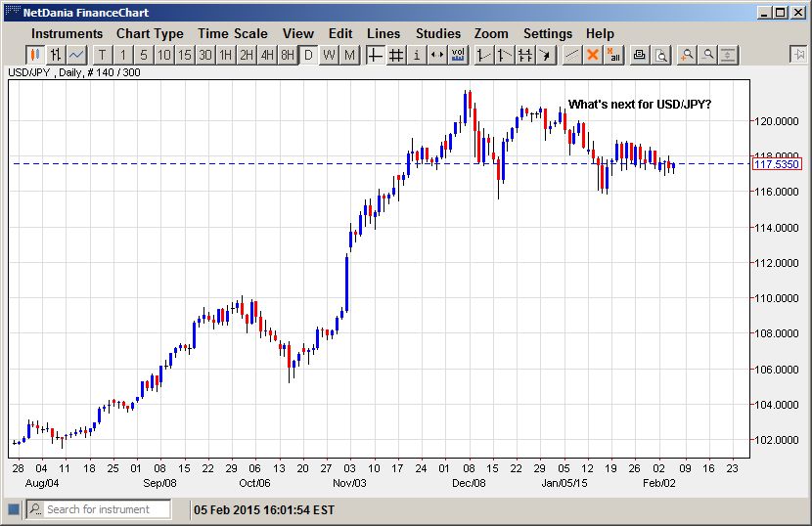Toggle the crosshair cursor tool

[x=376, y=55]
